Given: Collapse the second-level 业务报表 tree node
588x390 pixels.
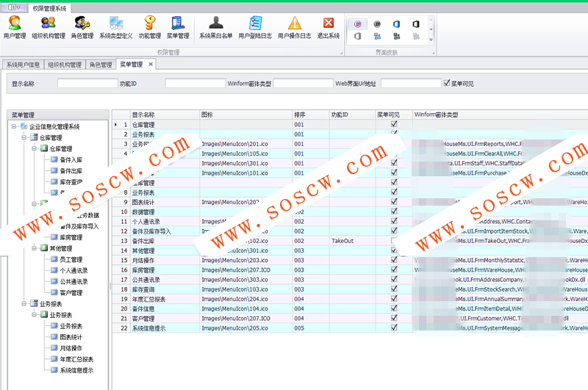Looking at the screenshot, I should (34, 314).
